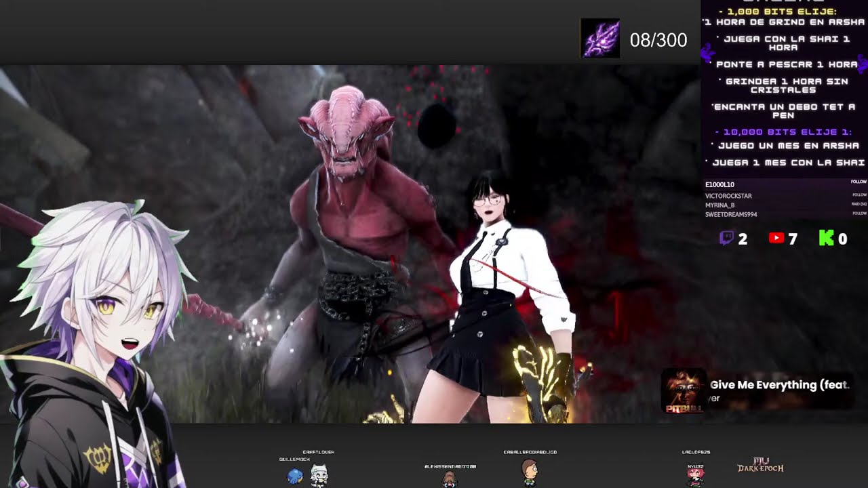868x488 pixels.
Task: Click the purple crystal goal icon
Action: (600, 38)
